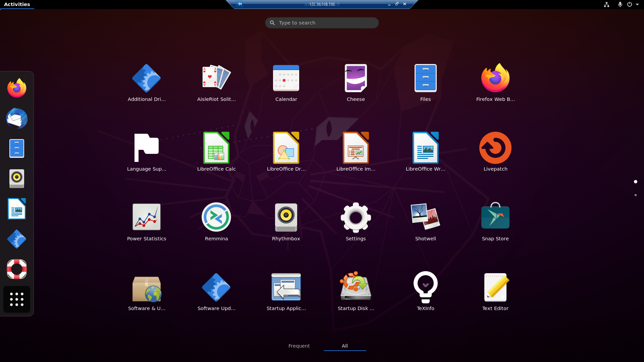Image resolution: width=644 pixels, height=362 pixels.
Task: Click Rhythmbox icon in the dock
Action: tap(17, 179)
